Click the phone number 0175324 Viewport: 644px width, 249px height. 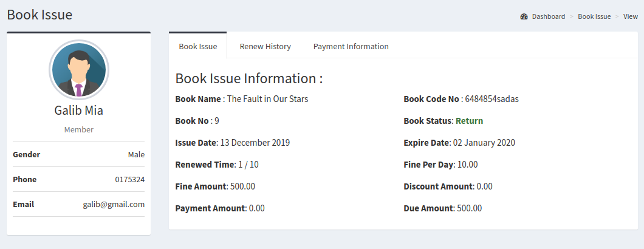[129, 180]
